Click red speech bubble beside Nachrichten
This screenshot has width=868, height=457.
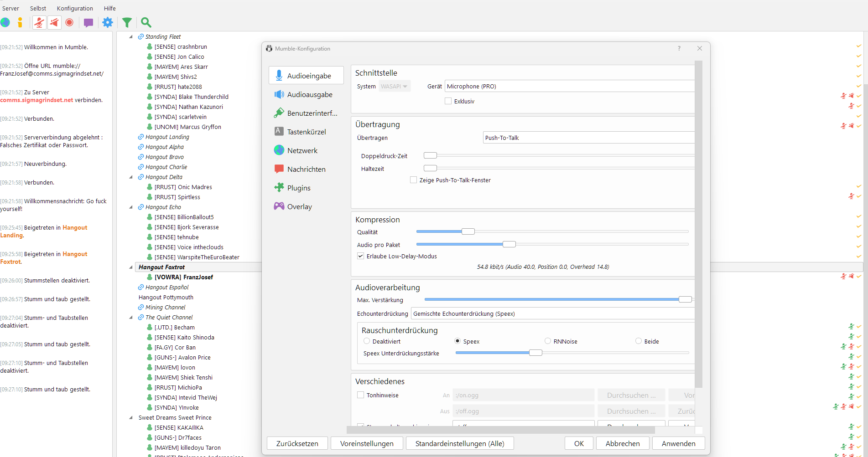(279, 169)
